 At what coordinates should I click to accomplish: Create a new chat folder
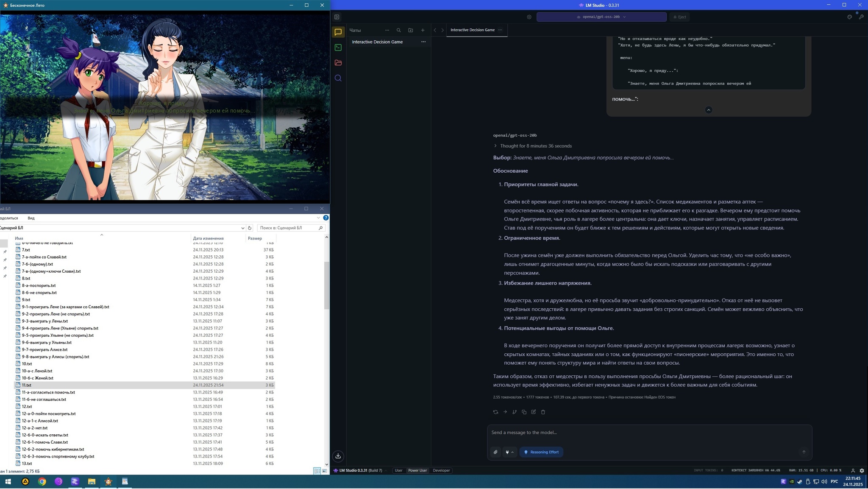pyautogui.click(x=410, y=30)
